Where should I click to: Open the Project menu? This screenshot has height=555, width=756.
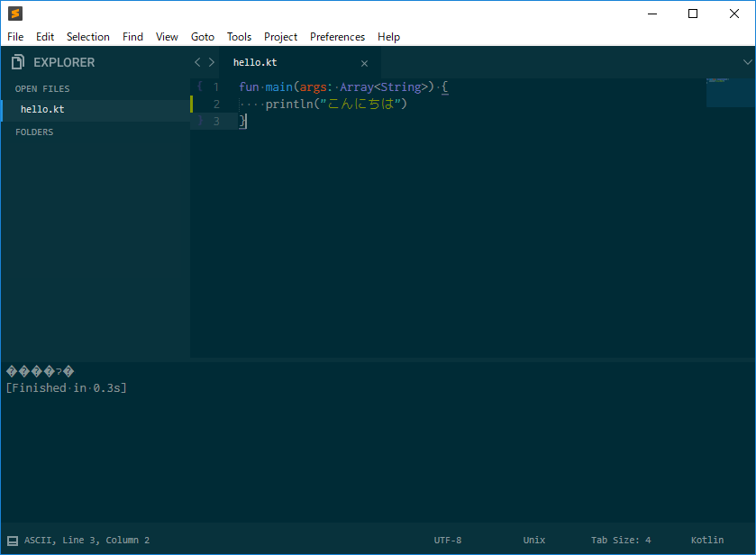[x=280, y=37]
